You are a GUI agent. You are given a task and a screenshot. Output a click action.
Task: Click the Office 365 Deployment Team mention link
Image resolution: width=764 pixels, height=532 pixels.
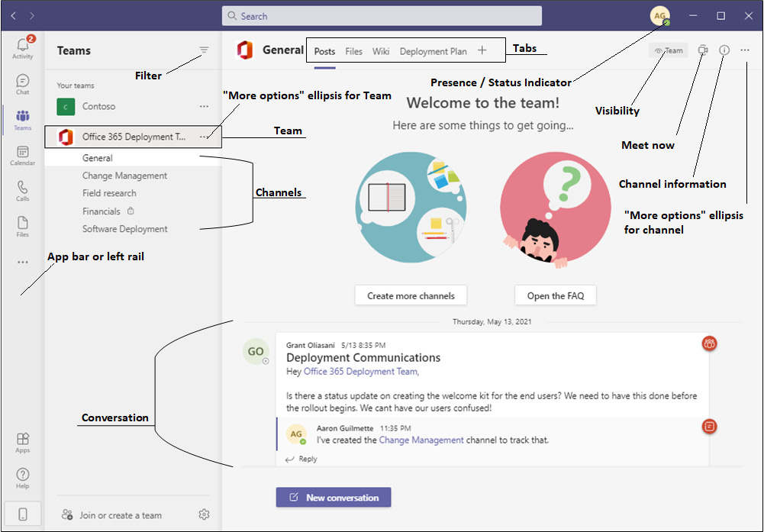click(x=360, y=371)
